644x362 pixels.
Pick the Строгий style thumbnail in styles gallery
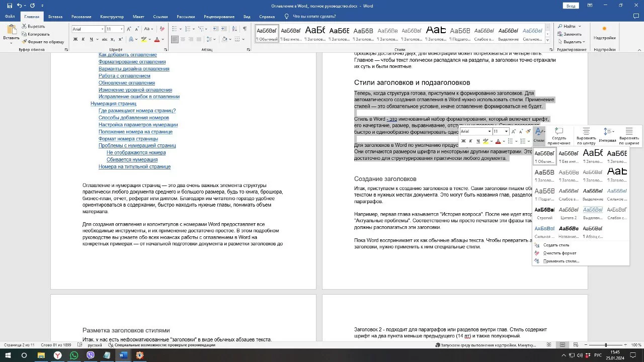(x=544, y=213)
